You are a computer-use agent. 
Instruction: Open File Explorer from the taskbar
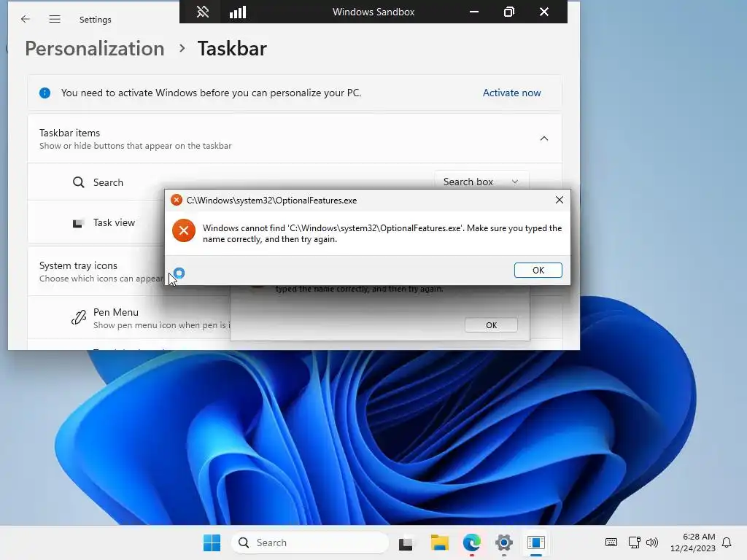[x=440, y=542]
